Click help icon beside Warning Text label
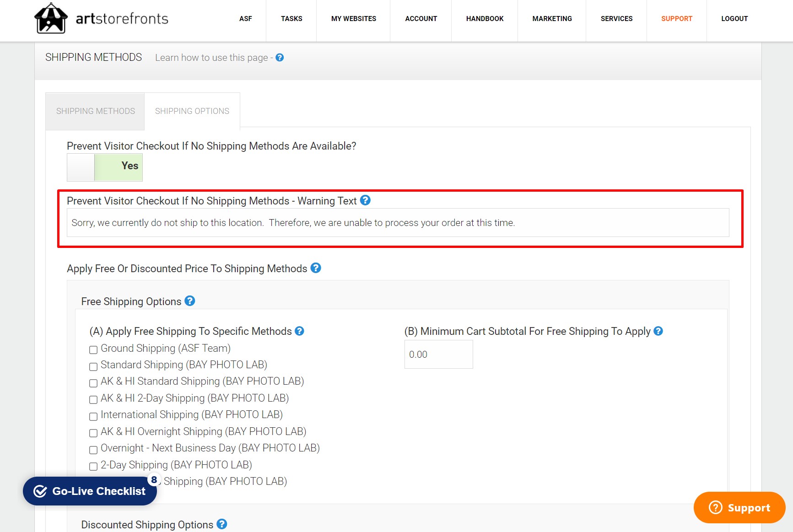Viewport: 793px width, 532px height. 365,200
